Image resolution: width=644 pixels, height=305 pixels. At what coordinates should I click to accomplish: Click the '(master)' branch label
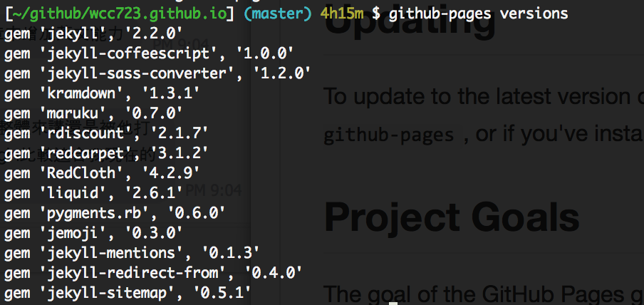coord(277,14)
